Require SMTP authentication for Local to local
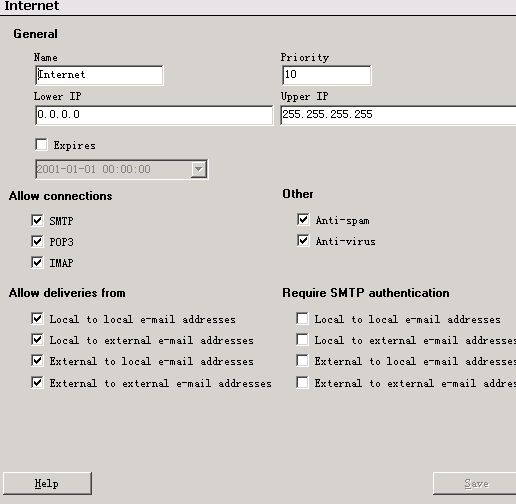 click(302, 319)
